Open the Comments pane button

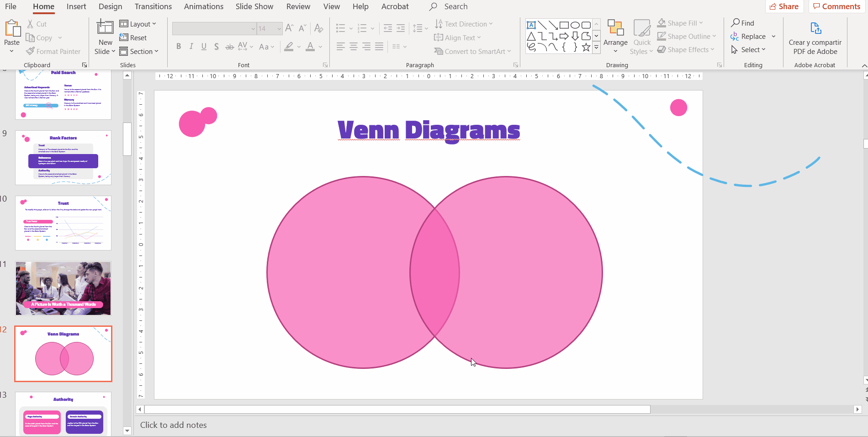[836, 6]
